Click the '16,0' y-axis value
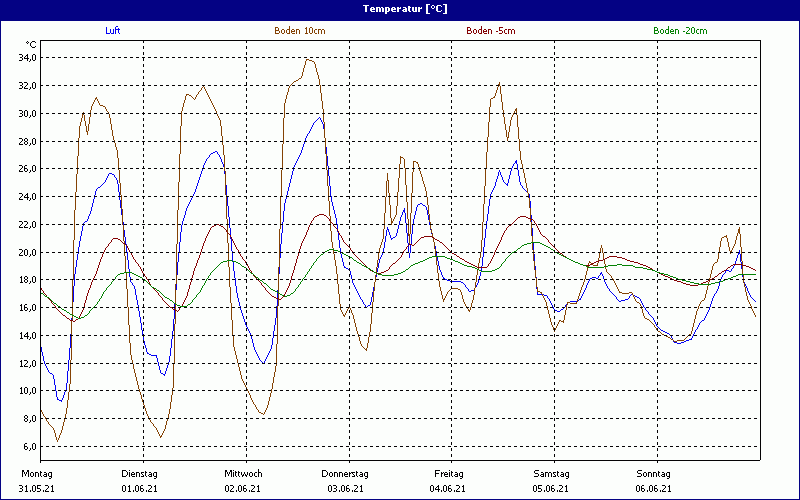Viewport: 800px width, 500px height. [x=26, y=308]
